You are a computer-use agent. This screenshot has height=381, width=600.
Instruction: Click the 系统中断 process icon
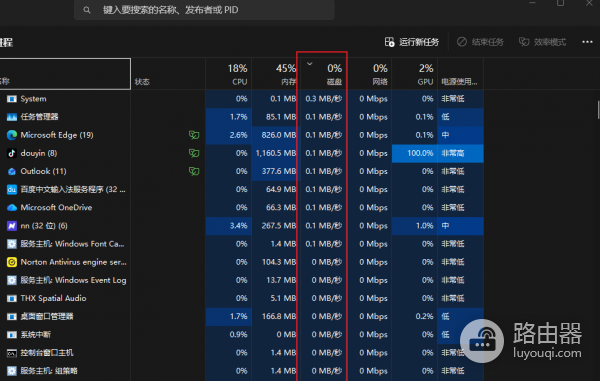click(12, 335)
